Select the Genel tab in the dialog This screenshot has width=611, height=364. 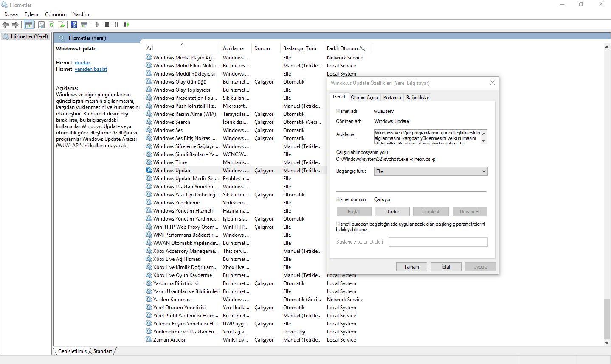click(x=339, y=97)
